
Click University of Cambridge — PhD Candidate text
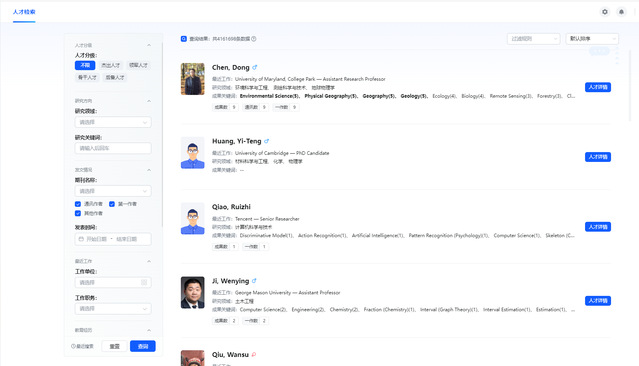tap(282, 153)
